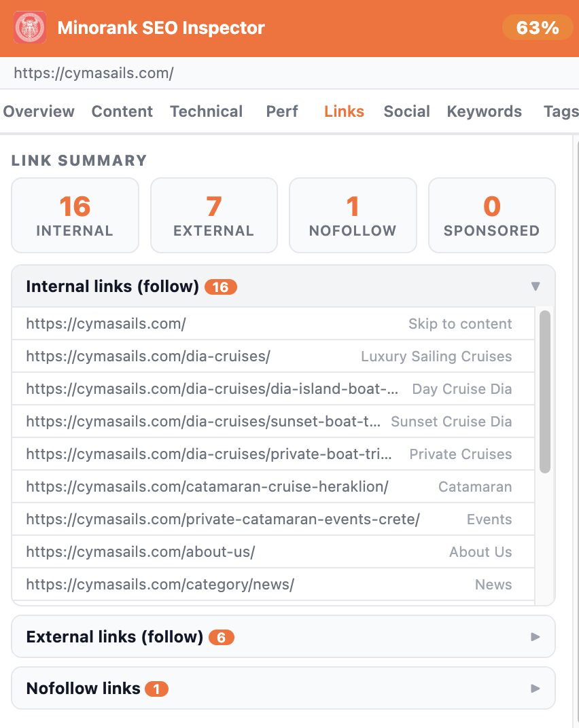Open the cymasails.com/about-us/ link
This screenshot has width=579, height=728.
(x=141, y=551)
